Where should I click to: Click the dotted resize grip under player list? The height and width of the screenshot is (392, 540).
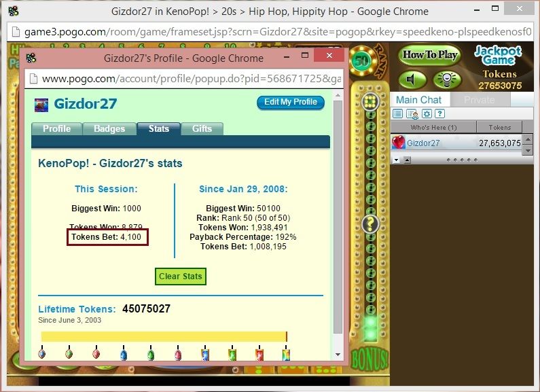462,160
